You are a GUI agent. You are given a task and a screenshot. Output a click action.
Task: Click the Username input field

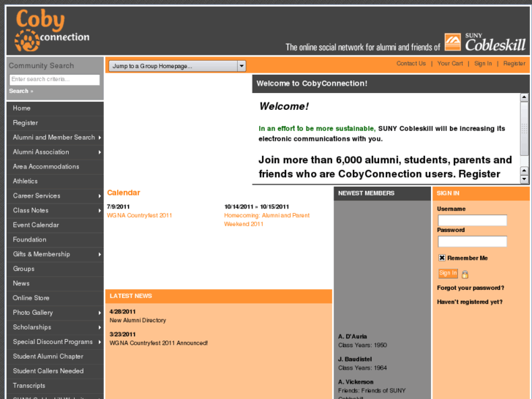click(x=472, y=220)
